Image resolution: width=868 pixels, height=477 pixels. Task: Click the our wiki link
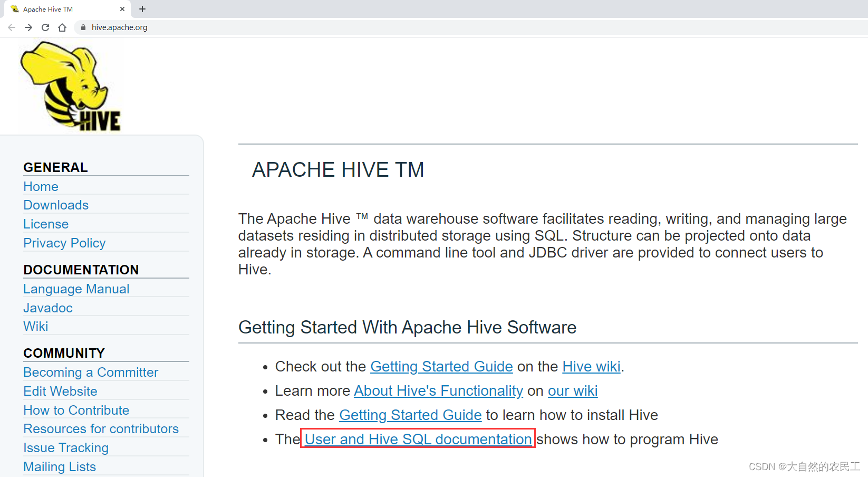tap(573, 391)
